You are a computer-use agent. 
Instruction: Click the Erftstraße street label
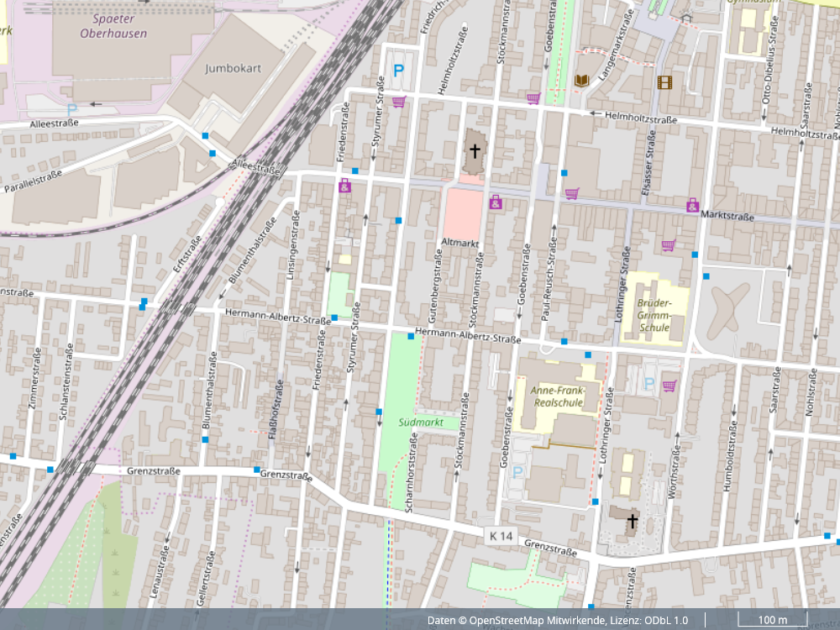[187, 254]
